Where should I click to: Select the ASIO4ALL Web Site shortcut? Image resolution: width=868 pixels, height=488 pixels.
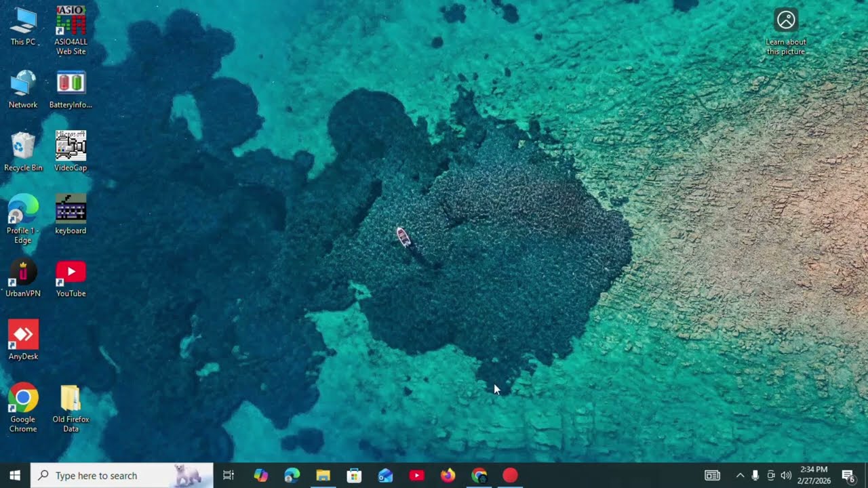point(71,30)
